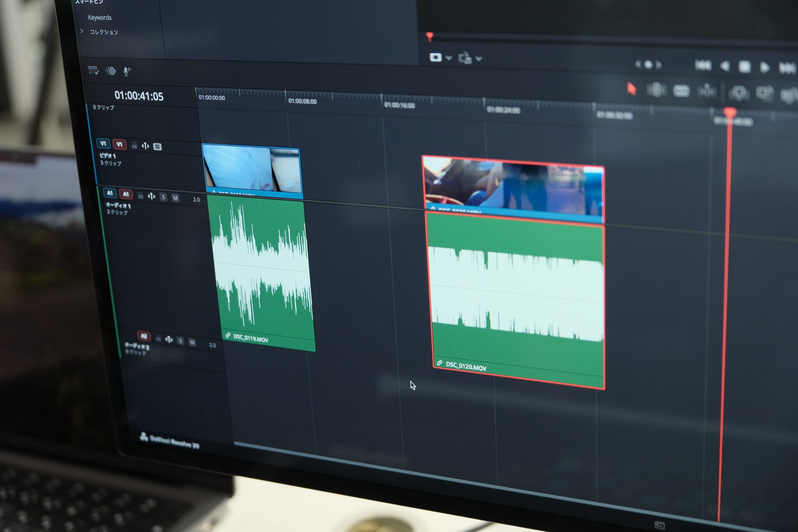798x532 pixels.
Task: Click the viewer overlay icon
Action: coord(465,58)
